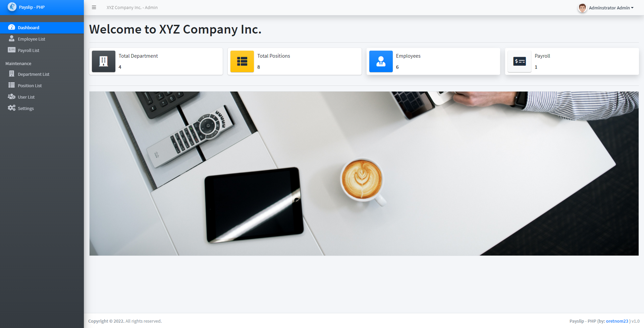Viewport: 644px width, 328px height.
Task: Toggle the sidebar with hamburger icon
Action: (x=94, y=7)
